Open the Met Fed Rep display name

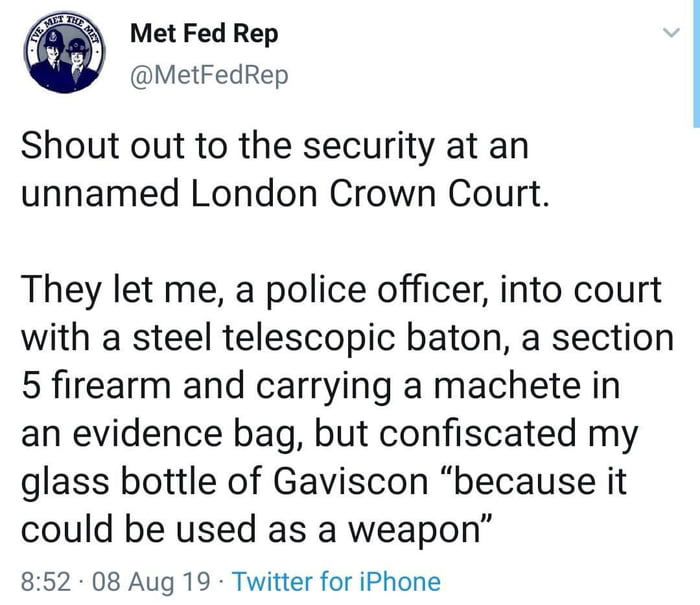(x=204, y=33)
